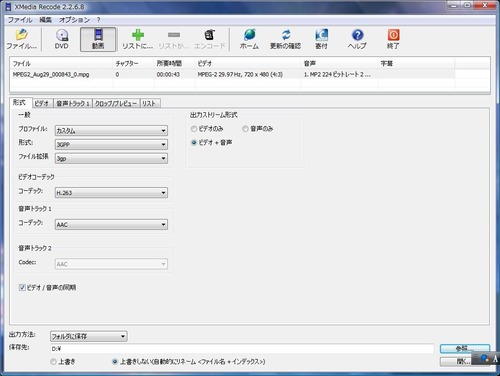
Task: Select the ビデオのみ radio button
Action: 194,129
